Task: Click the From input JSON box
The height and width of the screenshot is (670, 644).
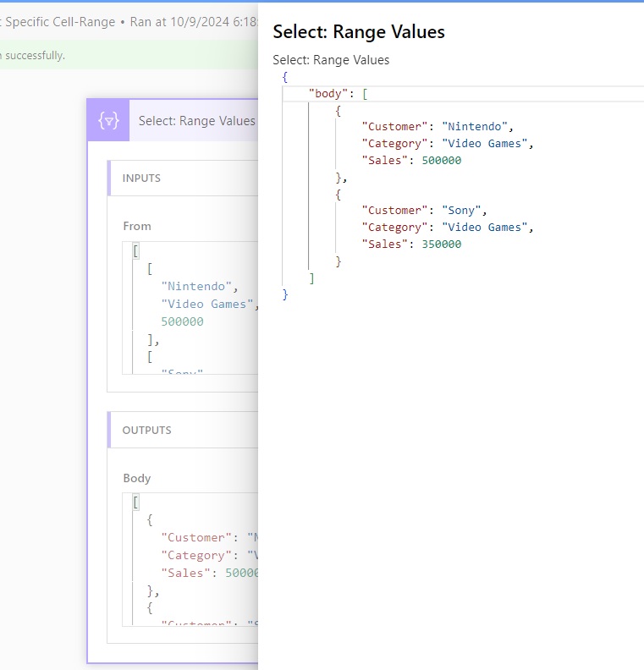Action: [195, 307]
